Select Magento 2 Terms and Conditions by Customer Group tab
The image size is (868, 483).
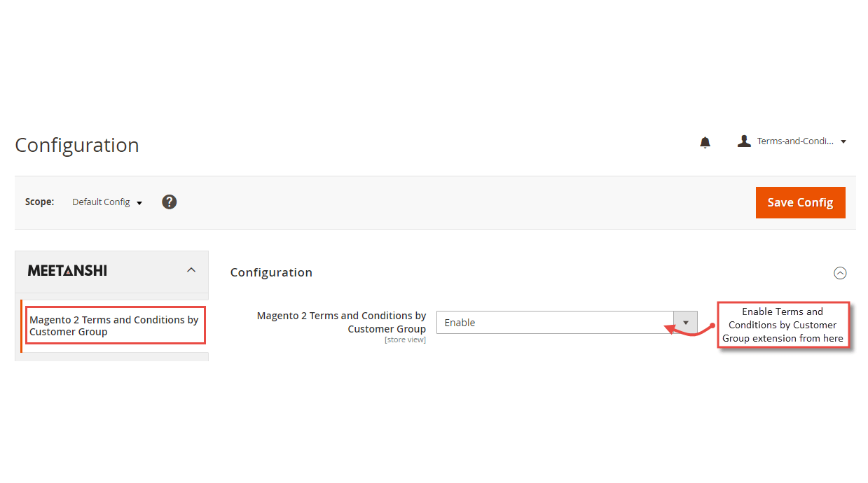[114, 325]
